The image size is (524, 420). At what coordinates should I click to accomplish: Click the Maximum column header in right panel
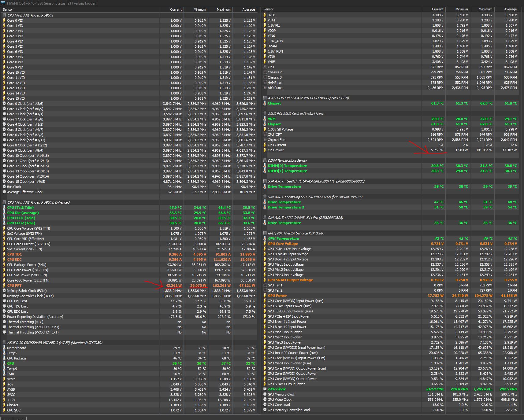[x=482, y=9]
